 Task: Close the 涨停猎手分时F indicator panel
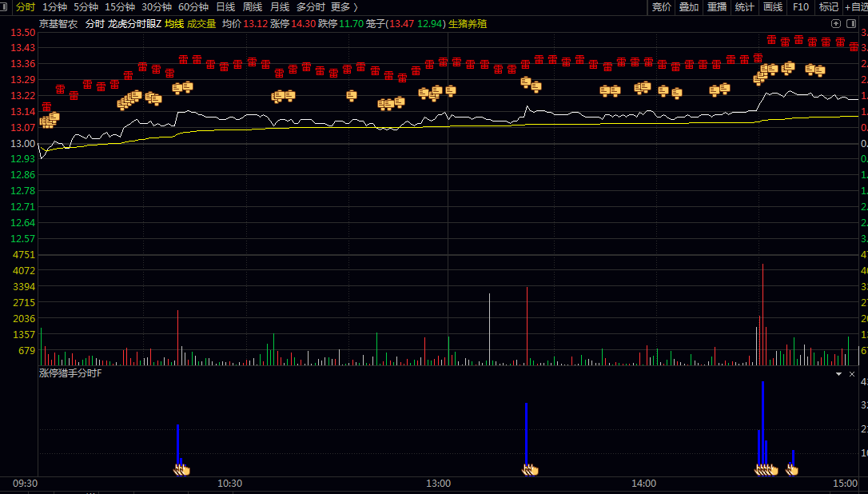(853, 373)
